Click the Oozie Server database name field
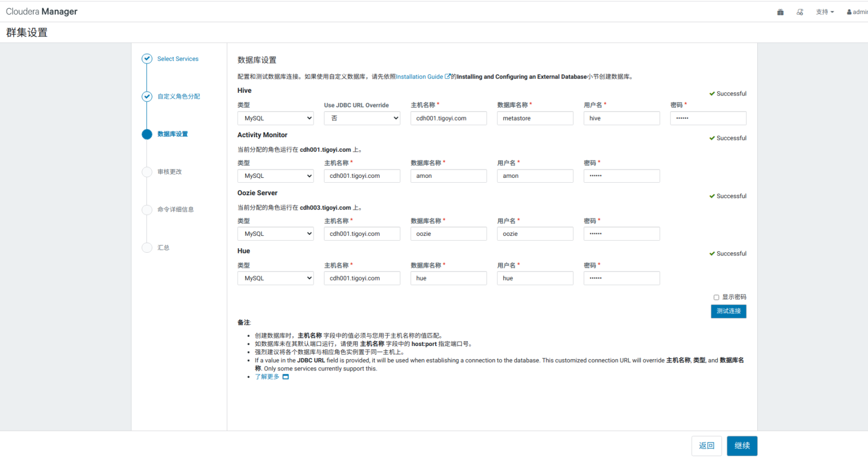 coord(449,234)
